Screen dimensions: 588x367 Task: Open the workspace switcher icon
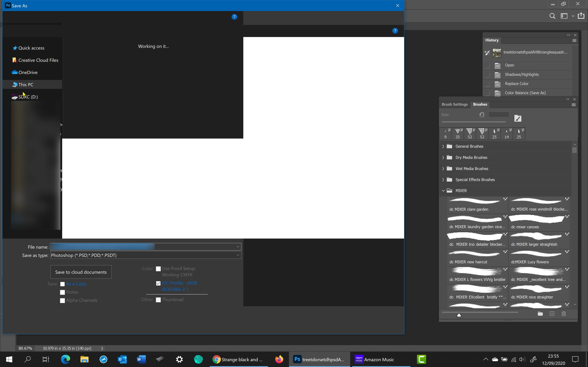click(x=564, y=16)
